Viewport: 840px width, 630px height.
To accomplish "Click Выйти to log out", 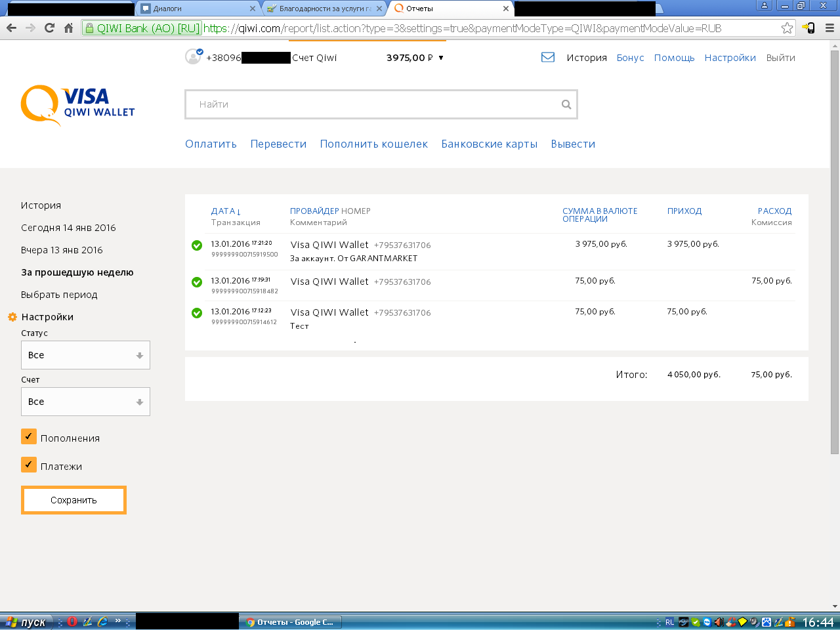I will click(780, 58).
